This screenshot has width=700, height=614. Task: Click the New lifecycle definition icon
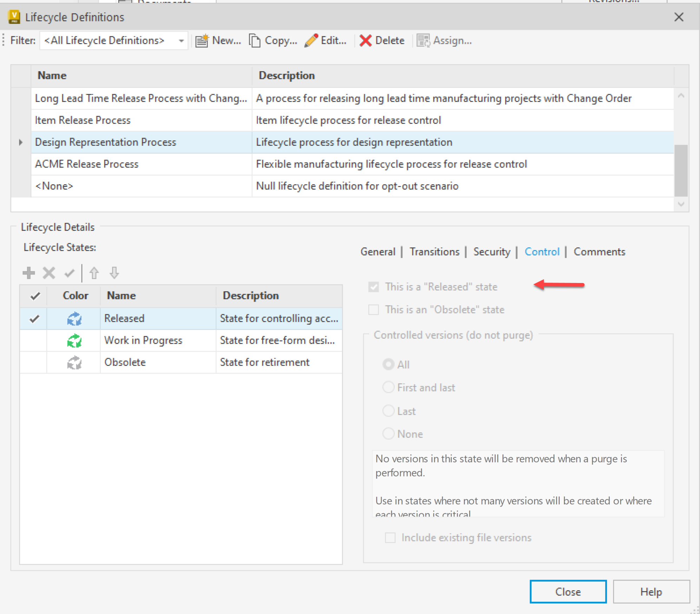tap(202, 41)
